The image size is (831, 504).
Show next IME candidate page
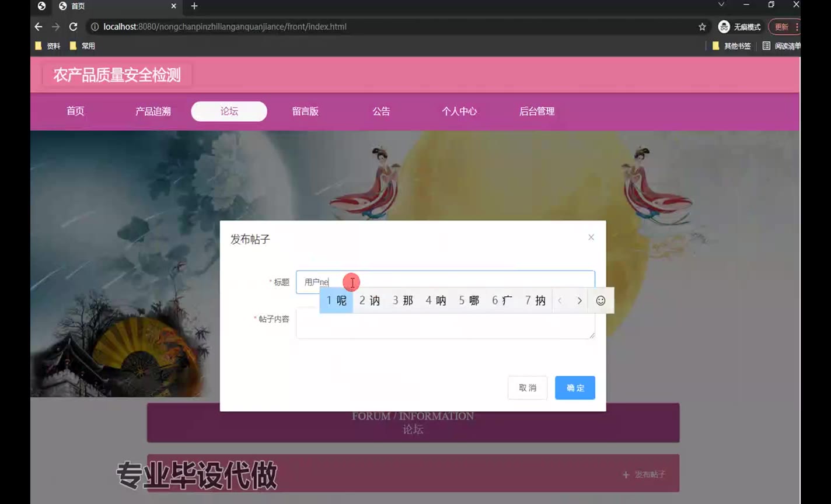tap(579, 301)
